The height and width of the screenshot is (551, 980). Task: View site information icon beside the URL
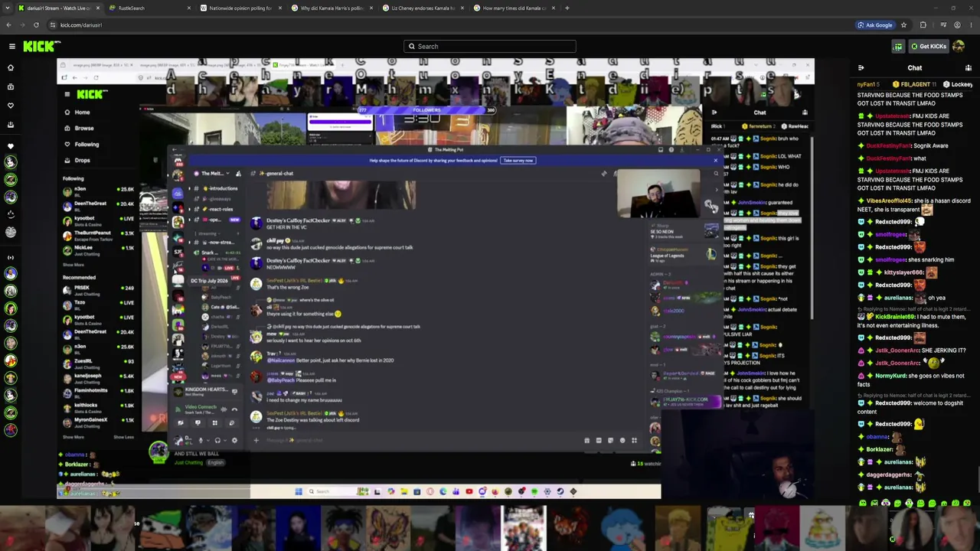pyautogui.click(x=53, y=24)
